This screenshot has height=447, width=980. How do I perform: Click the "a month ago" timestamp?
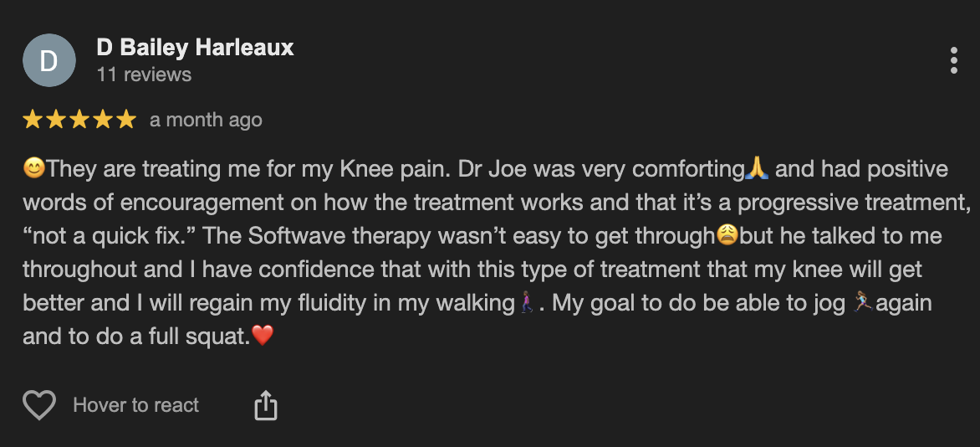click(x=206, y=120)
